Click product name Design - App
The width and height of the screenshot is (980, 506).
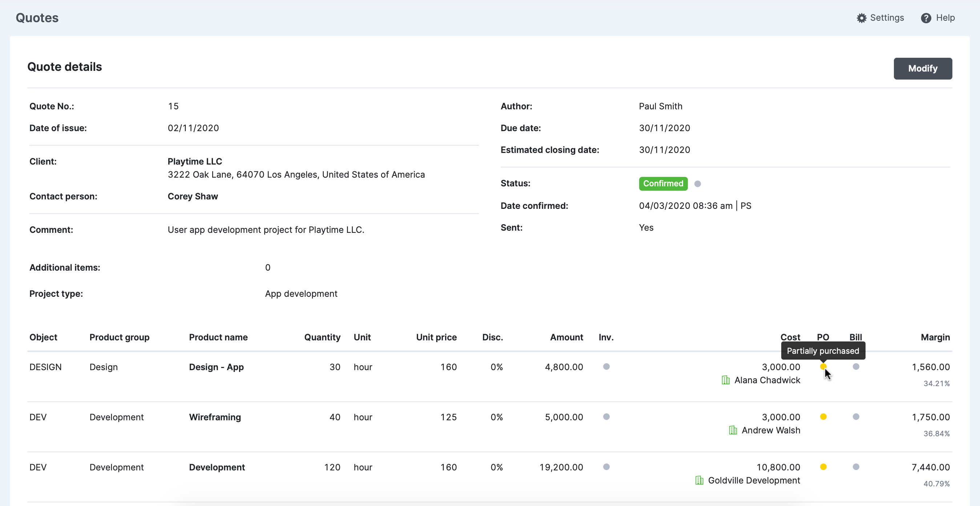click(x=217, y=367)
